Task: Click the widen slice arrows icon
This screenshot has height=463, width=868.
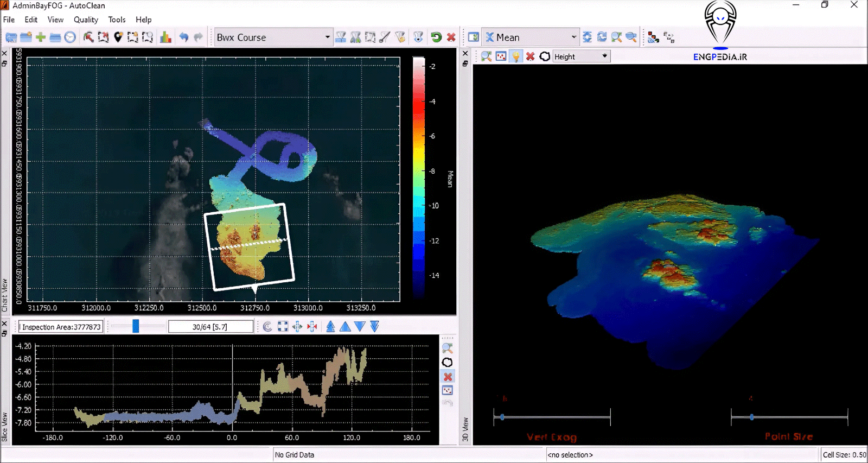Action: point(297,326)
